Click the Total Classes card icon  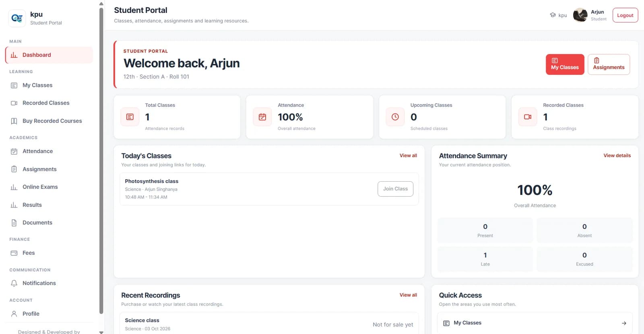tap(130, 117)
